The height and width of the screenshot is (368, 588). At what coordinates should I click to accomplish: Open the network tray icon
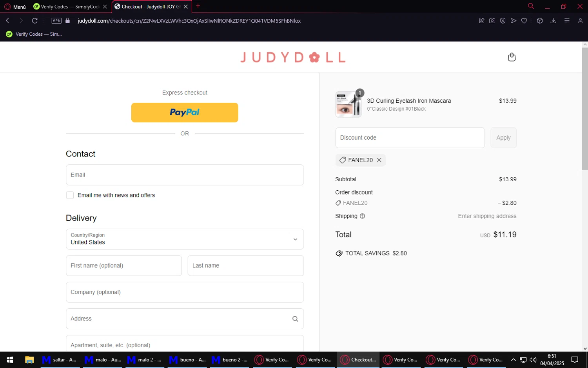pyautogui.click(x=523, y=360)
